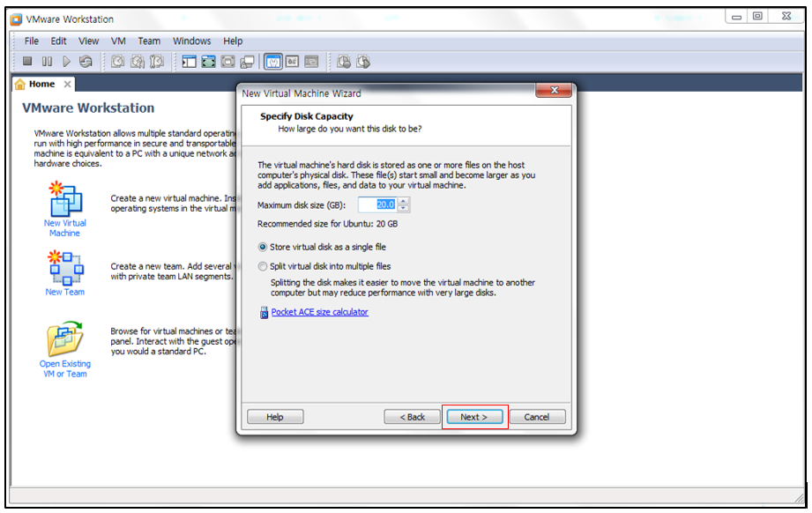Open the Team menu
This screenshot has width=812, height=513.
click(149, 41)
